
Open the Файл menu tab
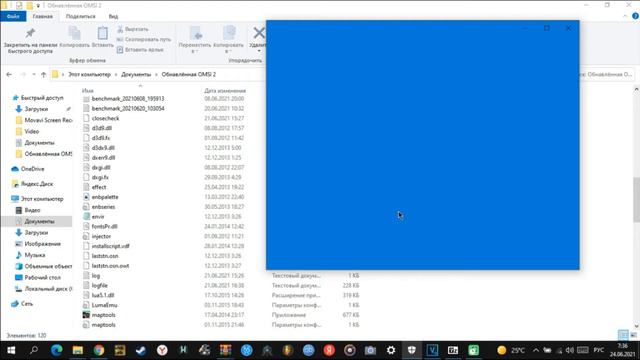click(x=13, y=16)
